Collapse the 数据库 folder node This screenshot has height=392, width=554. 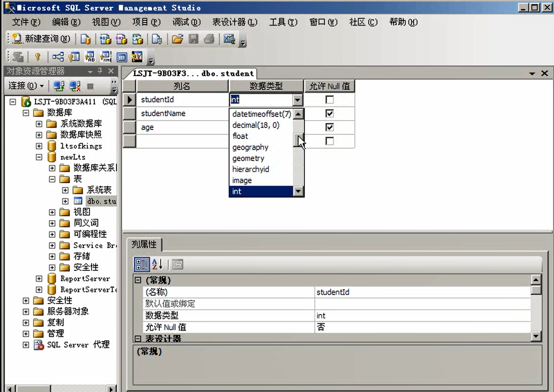click(26, 113)
